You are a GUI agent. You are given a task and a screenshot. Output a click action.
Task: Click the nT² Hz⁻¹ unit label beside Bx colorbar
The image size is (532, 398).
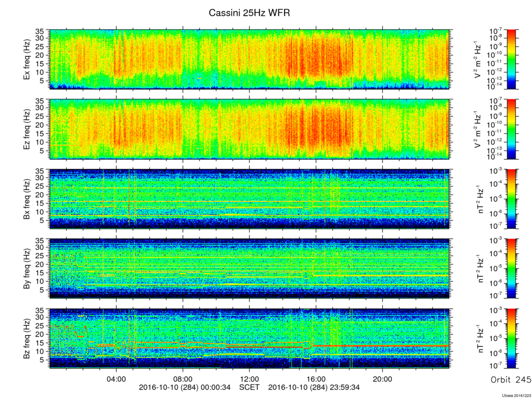point(480,199)
